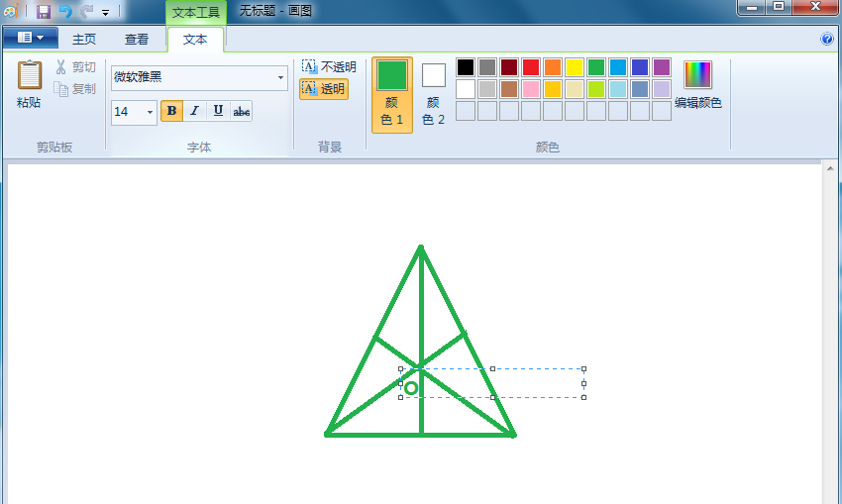The image size is (842, 504).
Task: Toggle Bold formatting
Action: [171, 111]
